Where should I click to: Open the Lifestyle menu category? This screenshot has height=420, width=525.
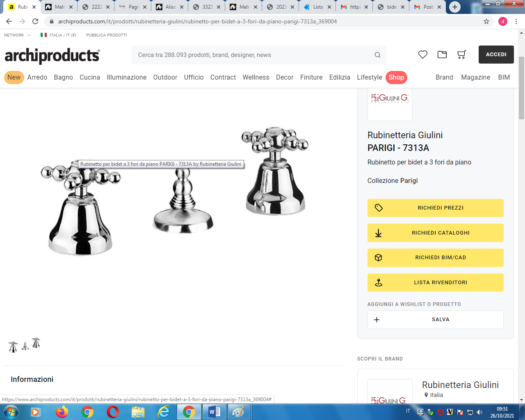point(370,77)
